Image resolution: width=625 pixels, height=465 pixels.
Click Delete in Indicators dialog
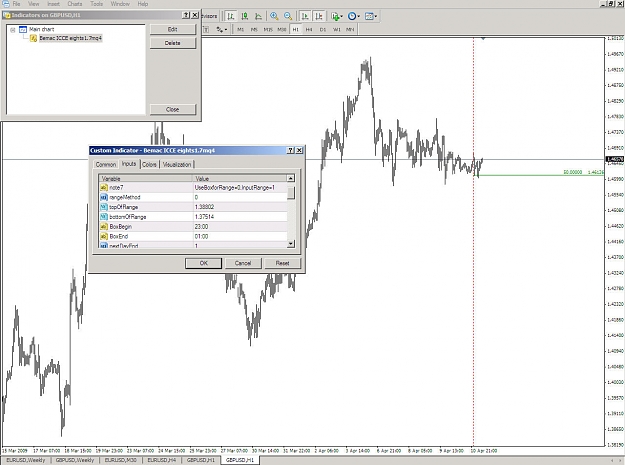[x=173, y=43]
